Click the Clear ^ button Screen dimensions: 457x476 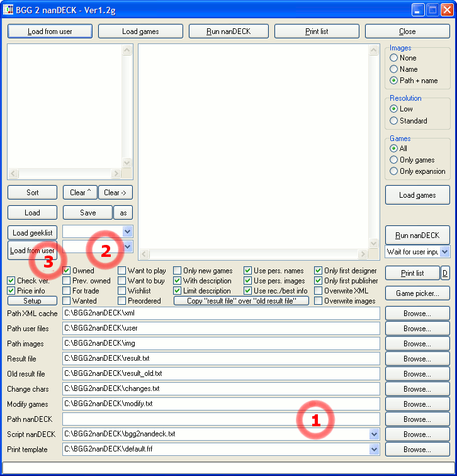pyautogui.click(x=80, y=193)
